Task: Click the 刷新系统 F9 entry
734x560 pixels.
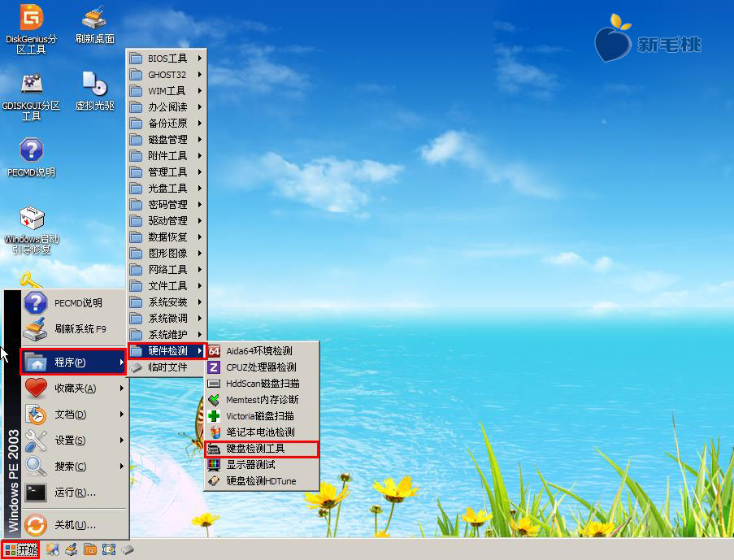Action: coord(75,328)
